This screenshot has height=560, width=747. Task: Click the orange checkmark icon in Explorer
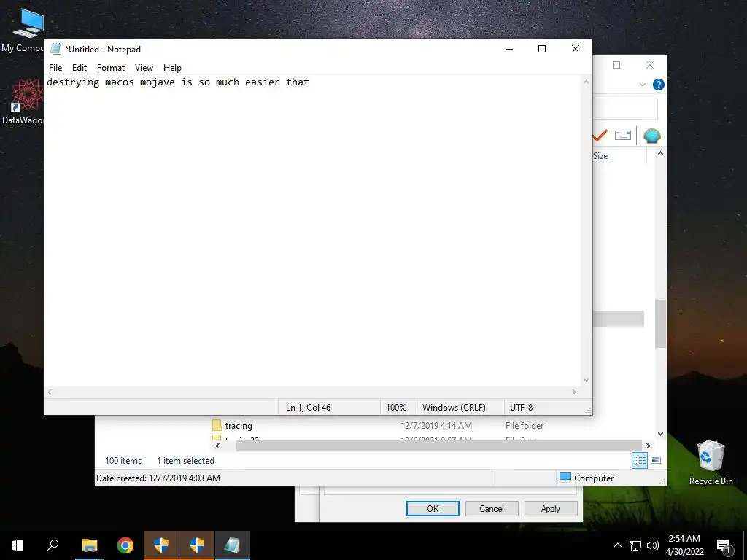600,136
